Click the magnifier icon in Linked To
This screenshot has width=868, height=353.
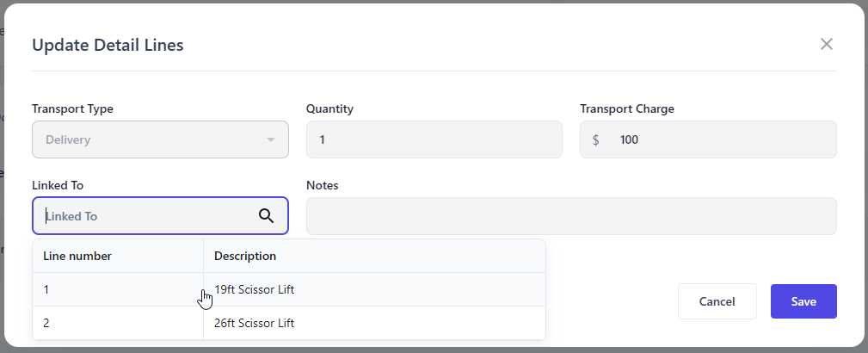(267, 216)
